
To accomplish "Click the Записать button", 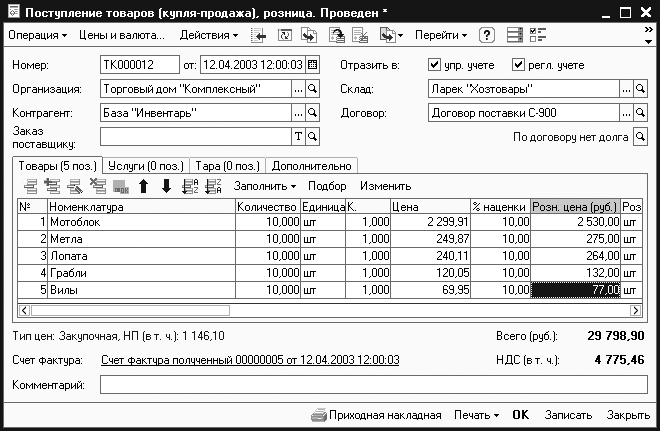I will [x=568, y=415].
